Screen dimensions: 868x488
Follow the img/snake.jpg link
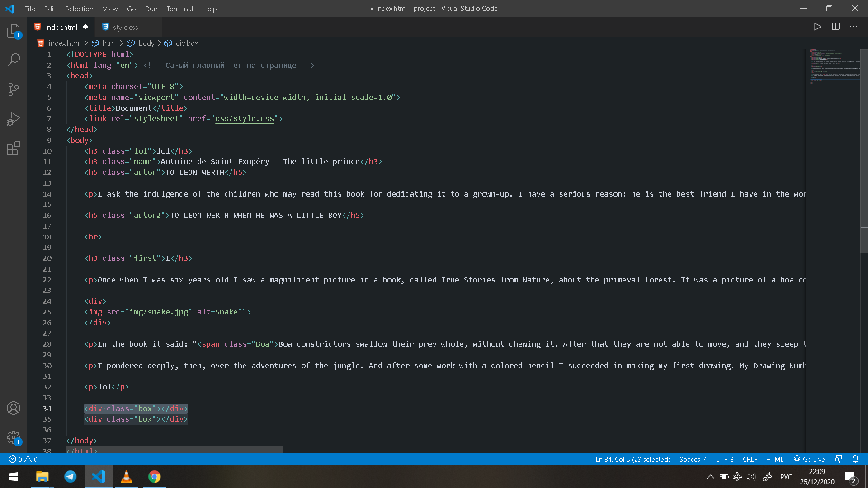[159, 312]
